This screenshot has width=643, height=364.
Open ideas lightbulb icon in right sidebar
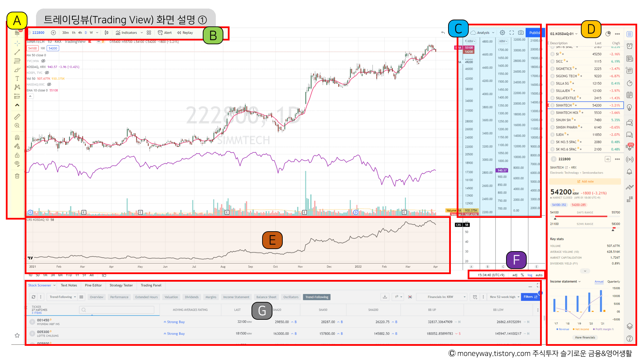pyautogui.click(x=630, y=107)
